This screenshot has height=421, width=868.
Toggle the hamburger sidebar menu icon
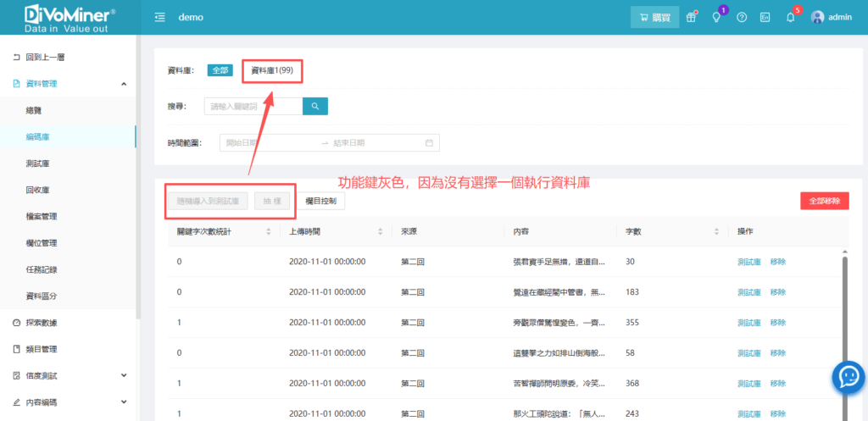(x=159, y=18)
